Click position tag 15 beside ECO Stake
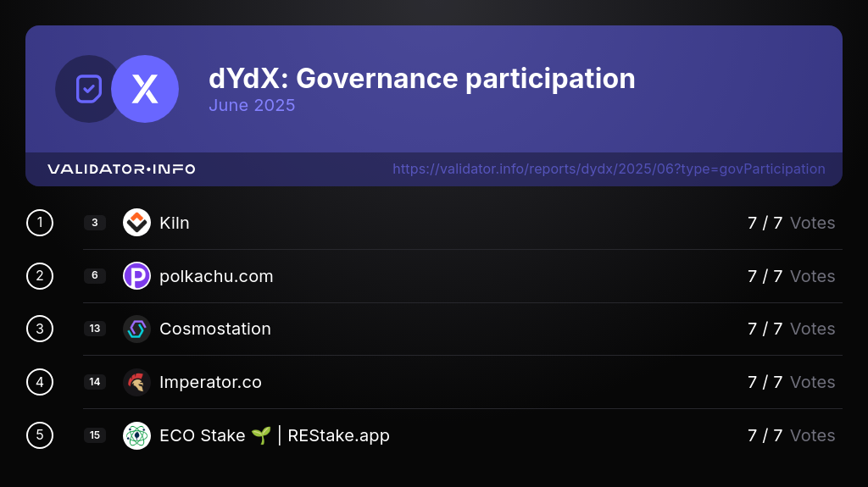Viewport: 868px width, 487px height. [x=95, y=435]
